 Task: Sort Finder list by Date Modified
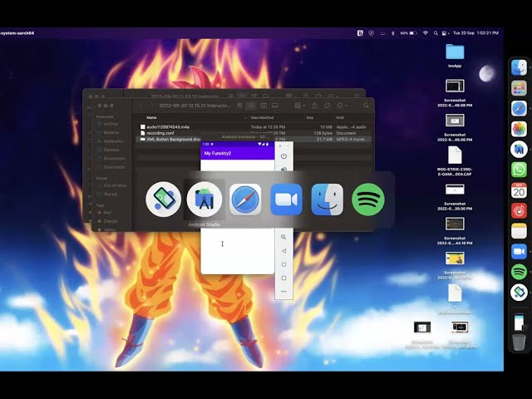coord(262,118)
